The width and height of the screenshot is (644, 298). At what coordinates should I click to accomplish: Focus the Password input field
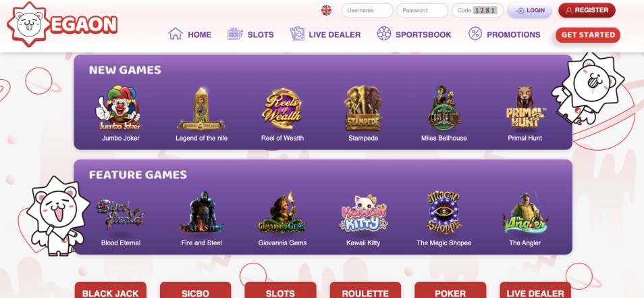(x=422, y=11)
